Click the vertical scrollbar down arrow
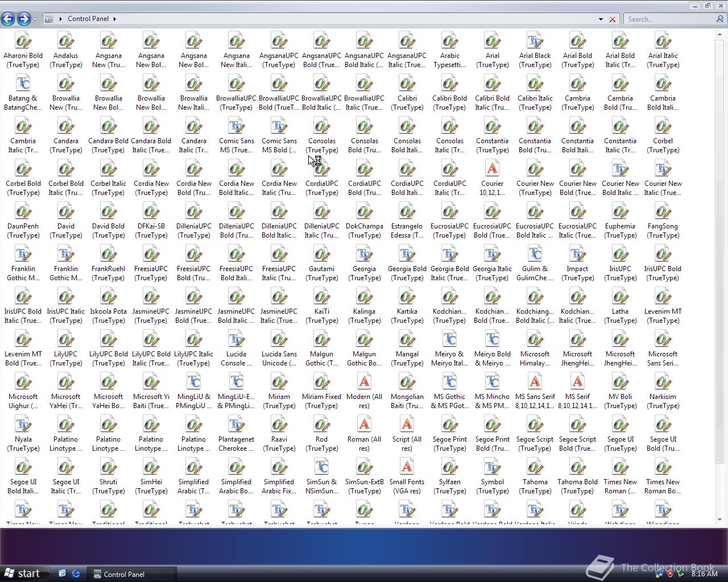The width and height of the screenshot is (728, 582). (720, 519)
